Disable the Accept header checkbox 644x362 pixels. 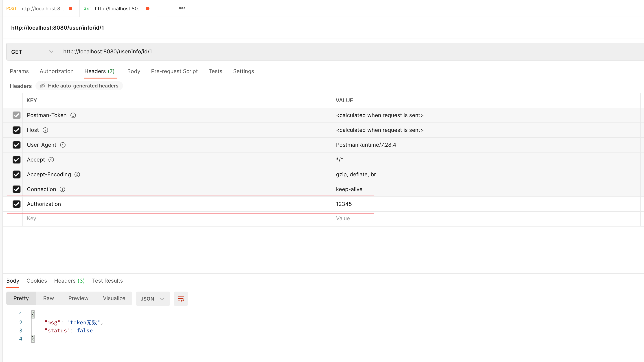(x=17, y=160)
